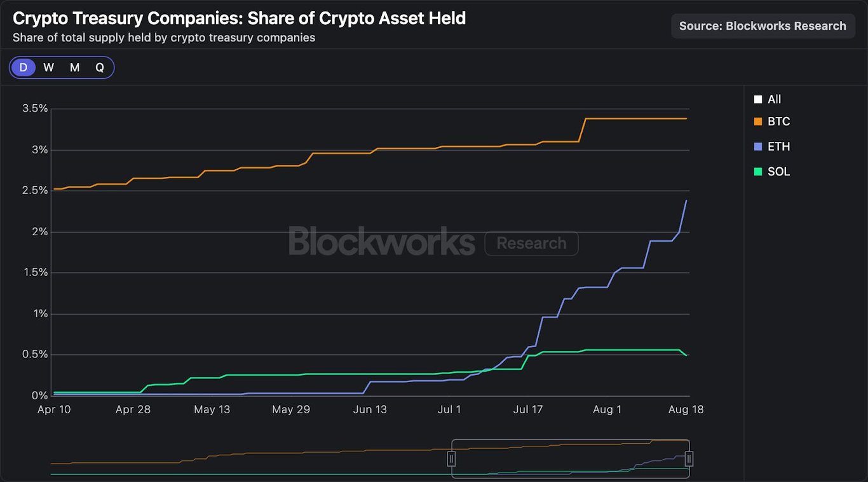Switch to the W weekly interval
This screenshot has width=868, height=482.
[49, 67]
